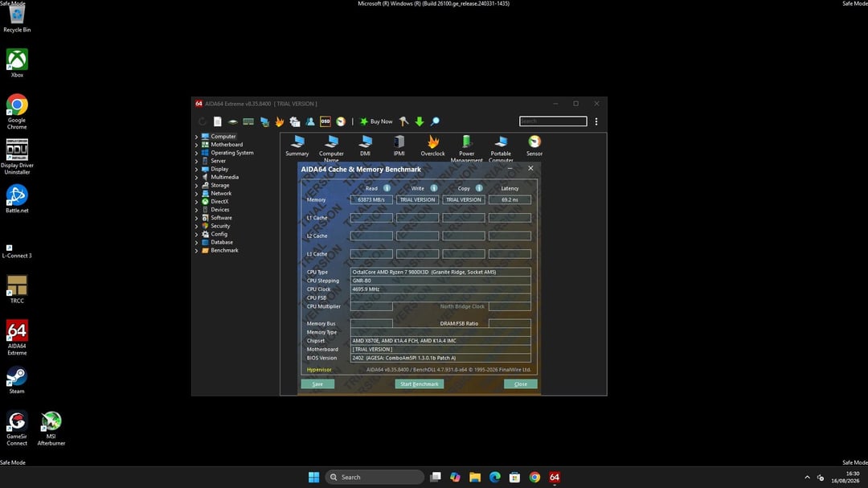Click the Start Benchmark button

(420, 383)
